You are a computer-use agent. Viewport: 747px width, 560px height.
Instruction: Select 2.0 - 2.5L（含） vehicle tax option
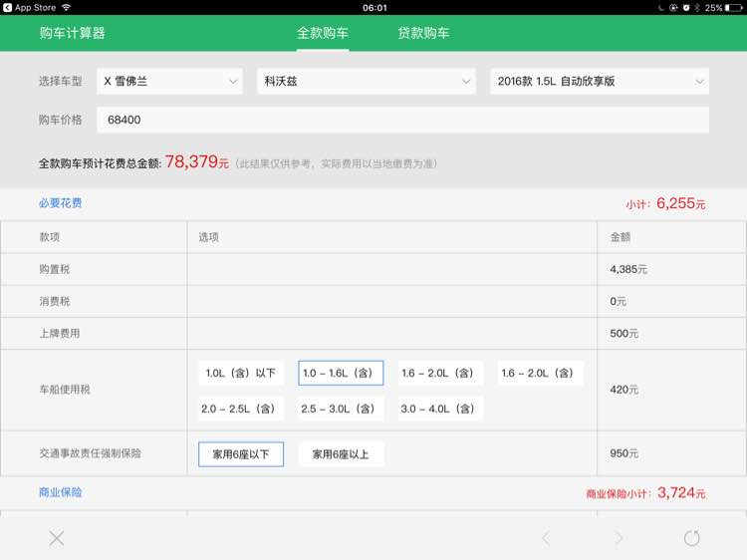[241, 409]
